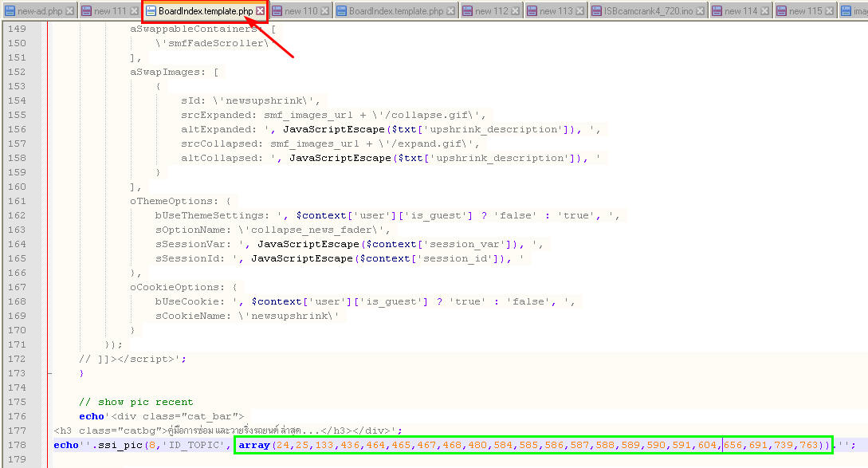Image resolution: width=868 pixels, height=468 pixels.
Task: Close the new 113 tab
Action: [579, 11]
